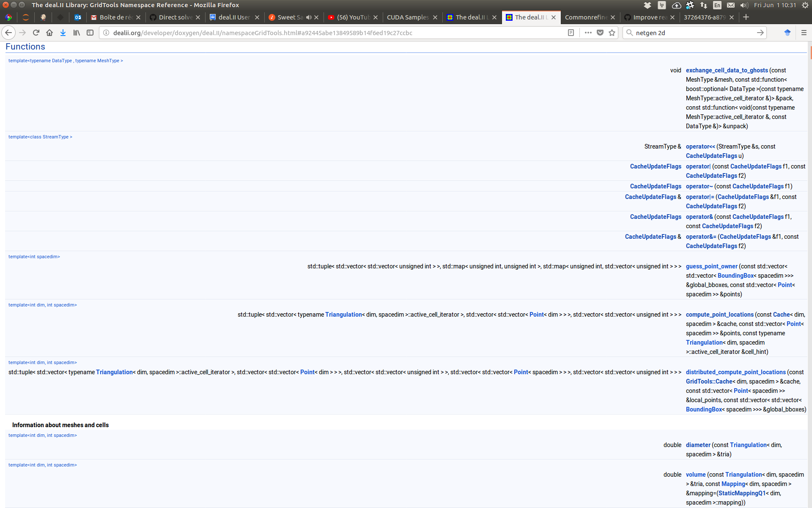Reload the current page
The image size is (812, 508).
point(36,33)
